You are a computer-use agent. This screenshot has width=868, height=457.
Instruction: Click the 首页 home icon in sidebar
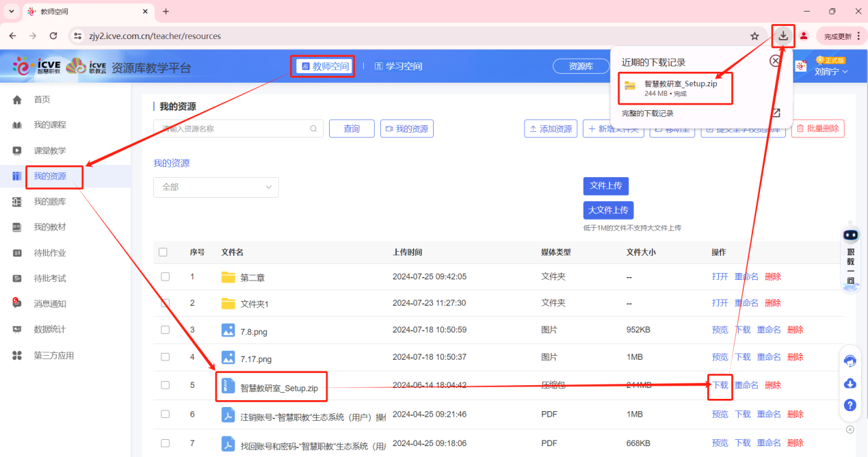click(18, 100)
